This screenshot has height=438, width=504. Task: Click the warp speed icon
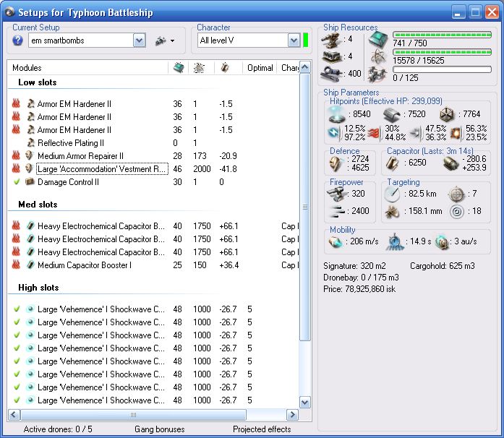click(442, 242)
